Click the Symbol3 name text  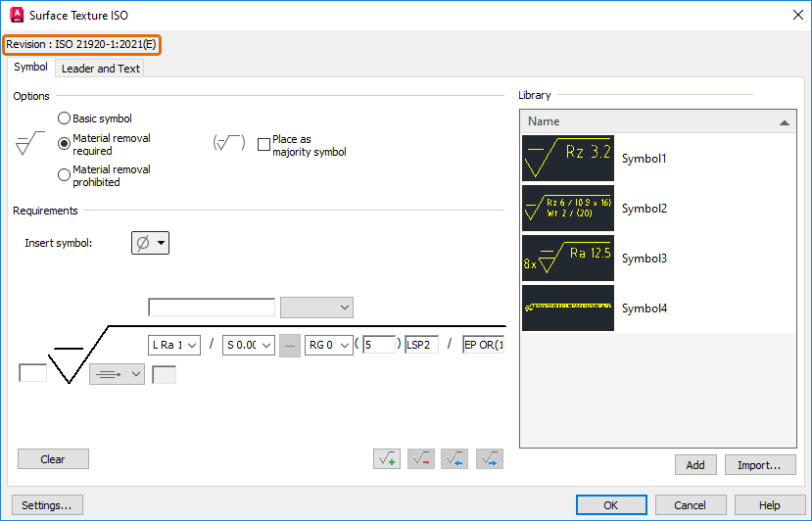645,259
